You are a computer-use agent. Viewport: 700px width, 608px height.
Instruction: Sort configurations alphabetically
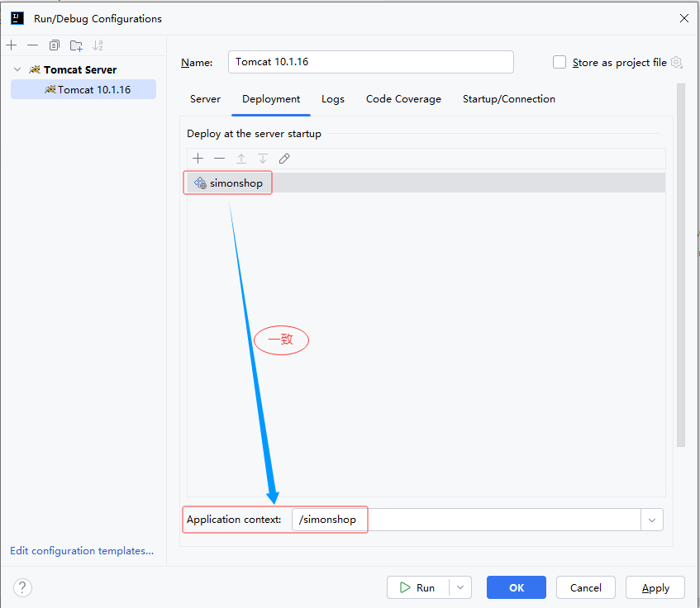coord(98,45)
